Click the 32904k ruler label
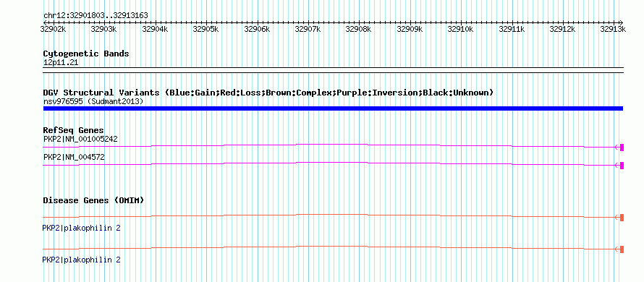The width and height of the screenshot is (644, 282). pos(155,29)
